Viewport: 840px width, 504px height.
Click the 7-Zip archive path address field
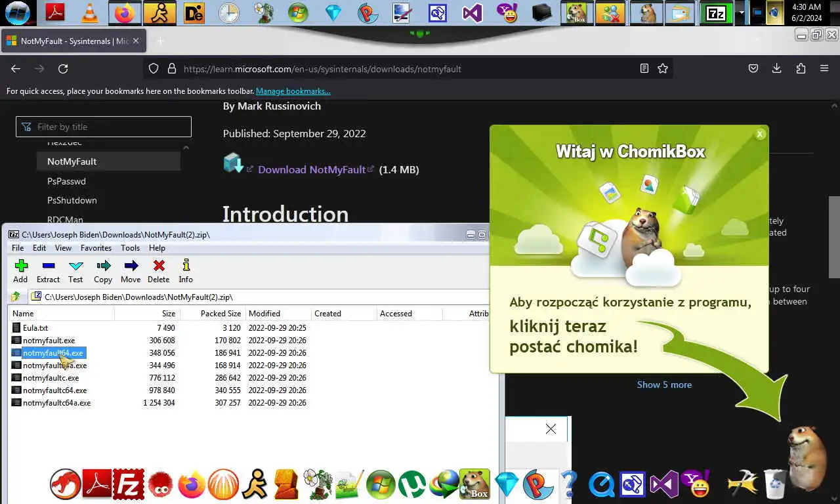point(262,297)
